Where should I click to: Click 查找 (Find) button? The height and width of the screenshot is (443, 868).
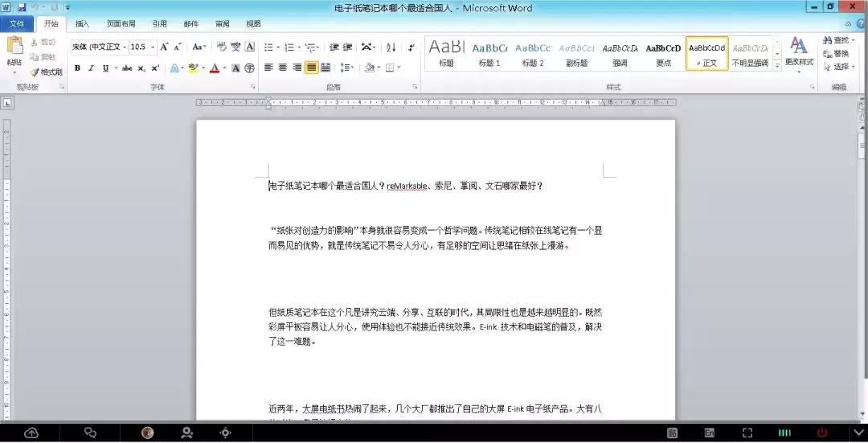click(838, 40)
